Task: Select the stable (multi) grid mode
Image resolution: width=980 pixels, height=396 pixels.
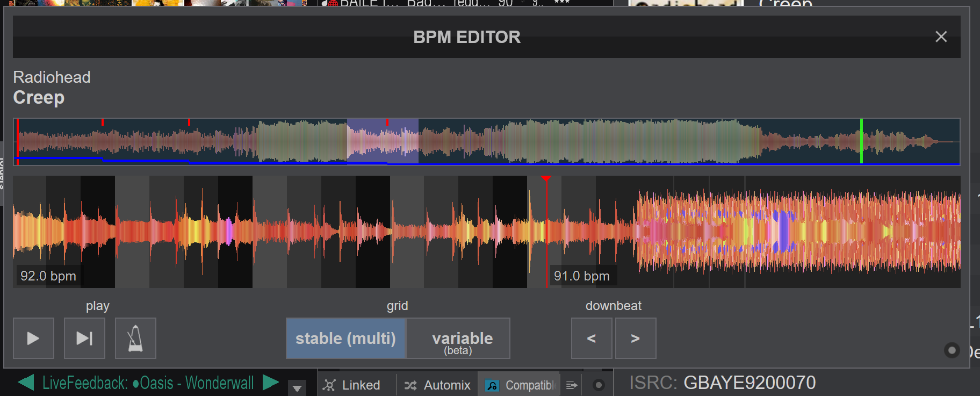Action: pyautogui.click(x=345, y=338)
